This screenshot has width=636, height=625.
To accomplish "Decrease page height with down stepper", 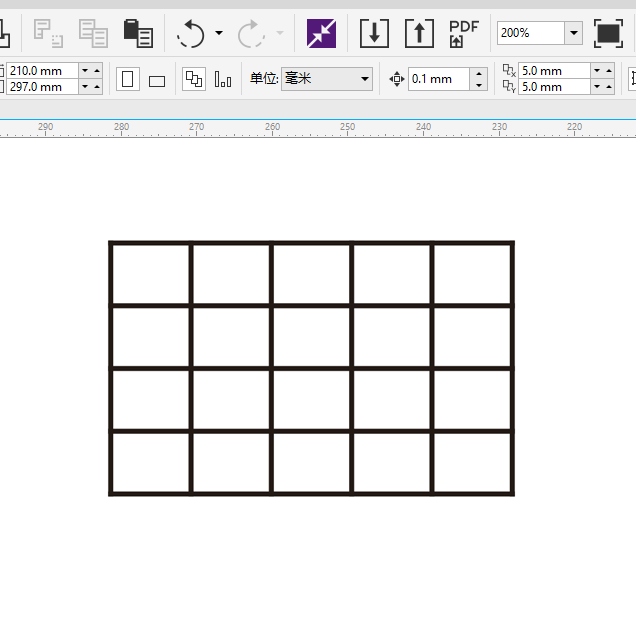I will click(85, 86).
